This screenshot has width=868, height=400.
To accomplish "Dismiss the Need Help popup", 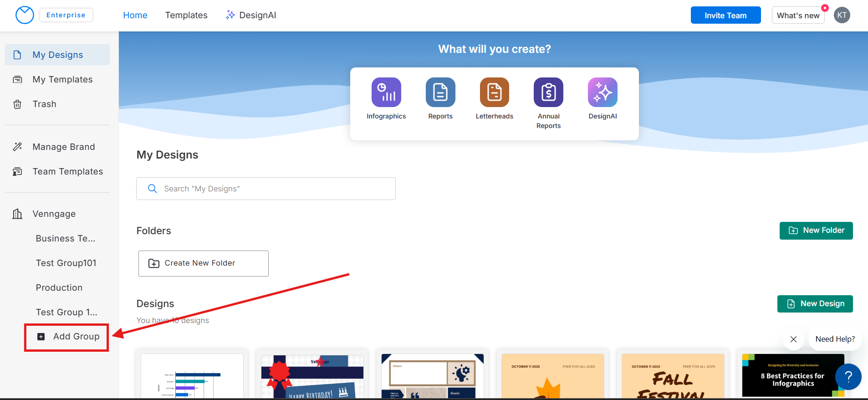I will pyautogui.click(x=793, y=339).
